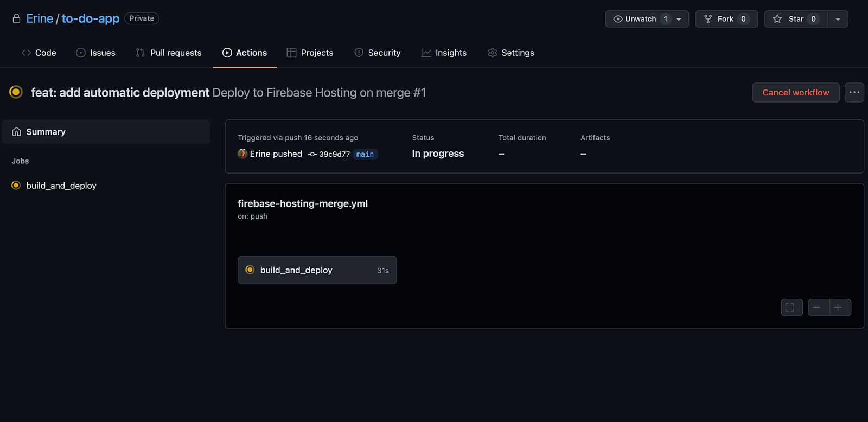
Task: Click the Issues circle icon
Action: 81,53
